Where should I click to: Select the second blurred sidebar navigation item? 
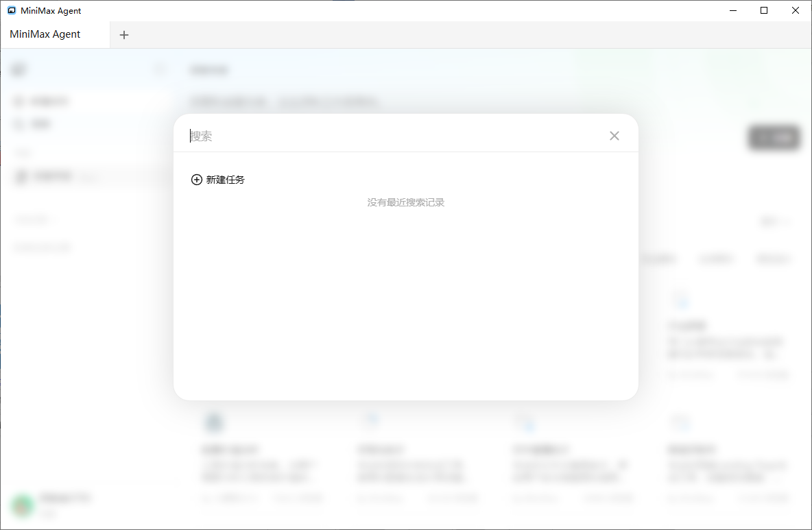[x=34, y=124]
